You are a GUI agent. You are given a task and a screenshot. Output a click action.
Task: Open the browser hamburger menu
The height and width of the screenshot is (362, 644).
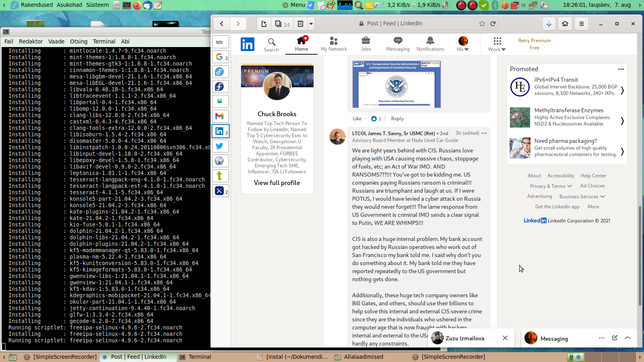[x=582, y=24]
